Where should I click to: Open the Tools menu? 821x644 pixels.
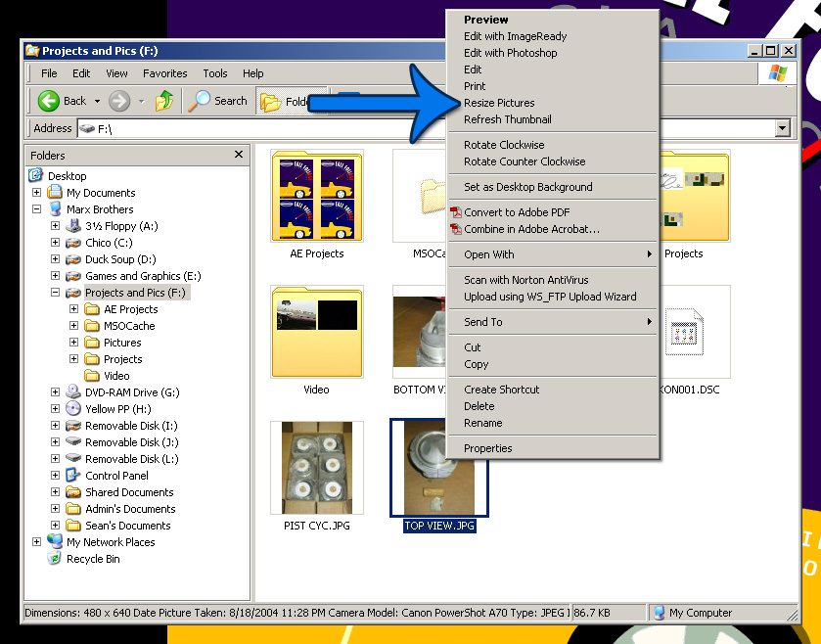(215, 73)
